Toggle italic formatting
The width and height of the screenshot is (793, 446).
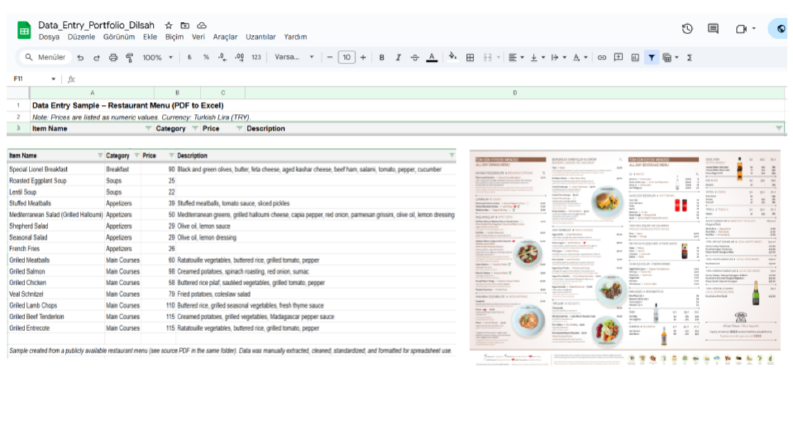point(398,58)
